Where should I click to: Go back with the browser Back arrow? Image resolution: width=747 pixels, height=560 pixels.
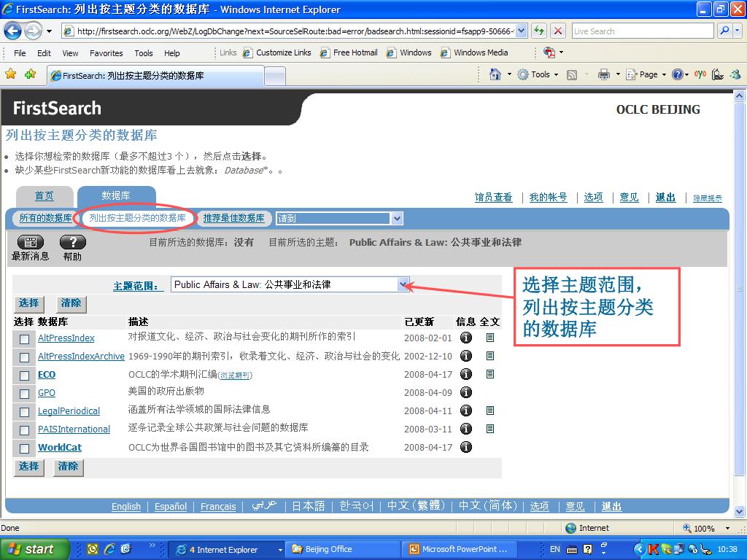pyautogui.click(x=13, y=31)
